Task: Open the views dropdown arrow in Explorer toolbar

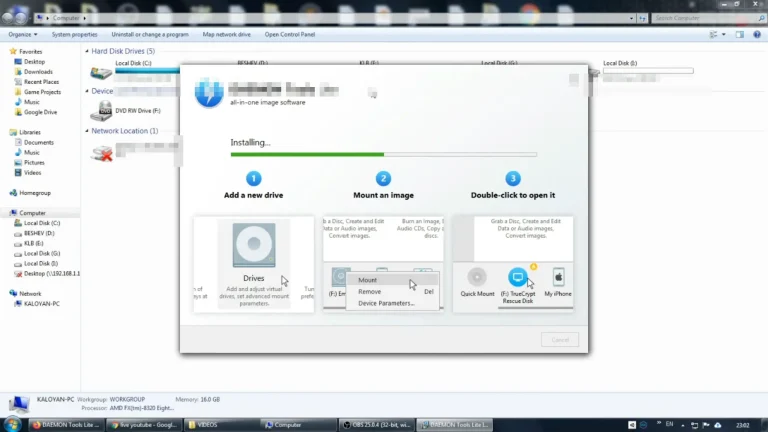Action: [x=723, y=35]
